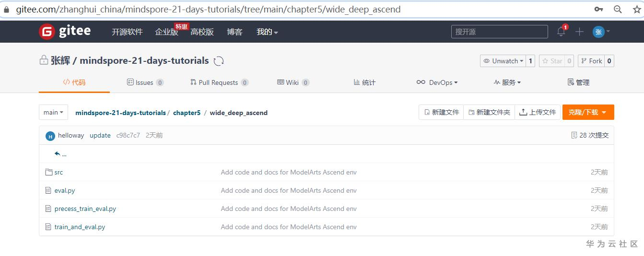
Task: Open commit hash c98c7c7
Action: point(128,136)
